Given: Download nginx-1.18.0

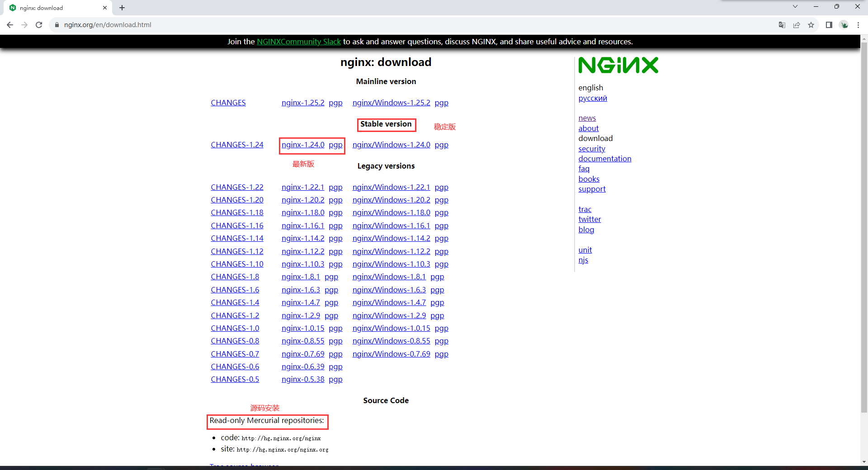Looking at the screenshot, I should [303, 212].
